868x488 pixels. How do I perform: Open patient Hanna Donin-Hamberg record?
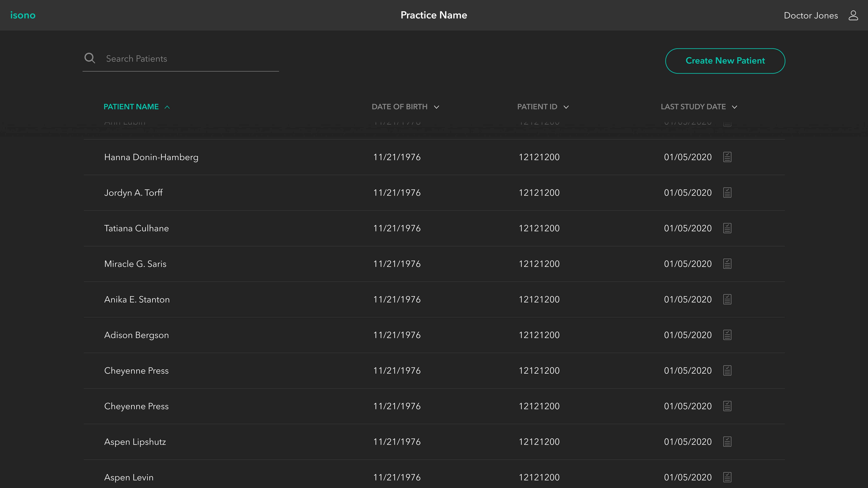point(151,157)
